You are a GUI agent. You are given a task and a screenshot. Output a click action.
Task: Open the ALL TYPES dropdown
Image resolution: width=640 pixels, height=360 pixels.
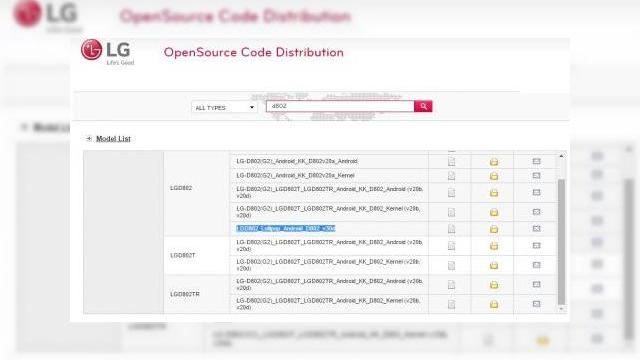[x=224, y=107]
